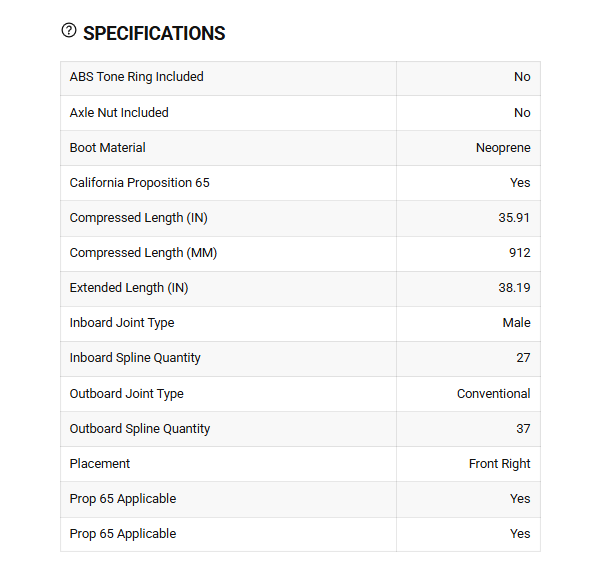
Task: Select the Inboard Joint Type label
Action: click(x=122, y=323)
